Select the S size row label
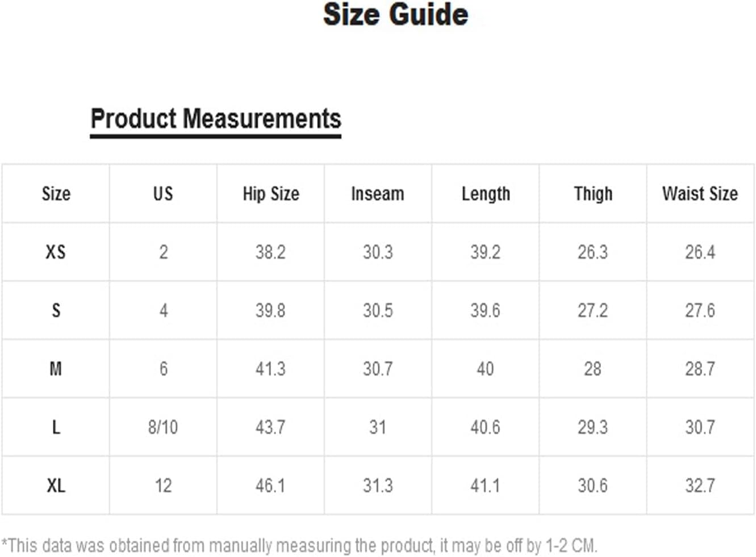The image size is (756, 557). click(x=56, y=310)
